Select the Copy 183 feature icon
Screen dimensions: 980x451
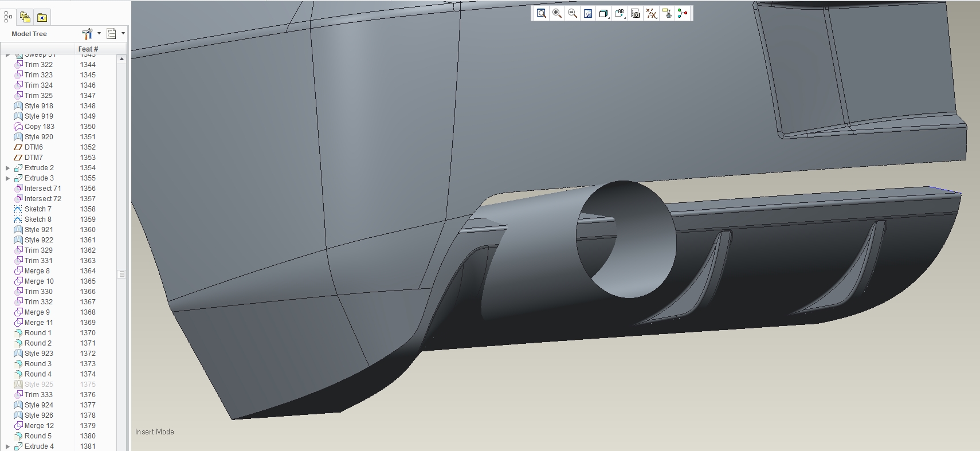pos(18,127)
